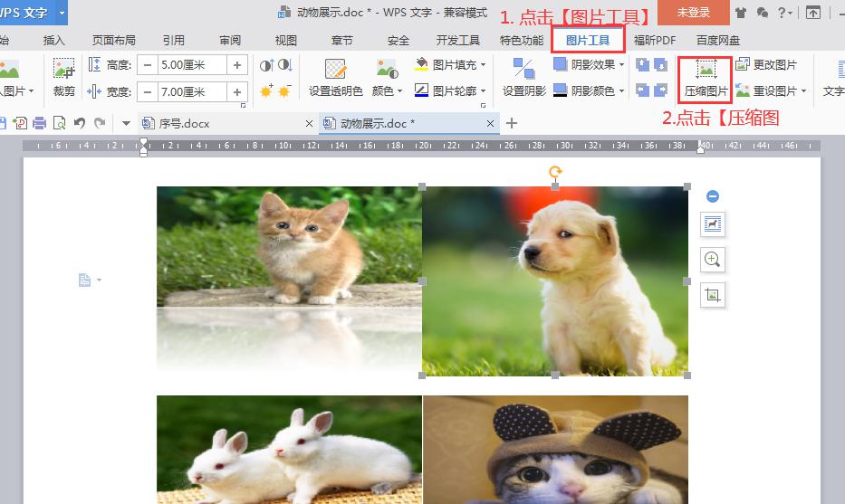Click zoom magnifier icon beside image
Screen dimensions: 845x504
tap(713, 260)
